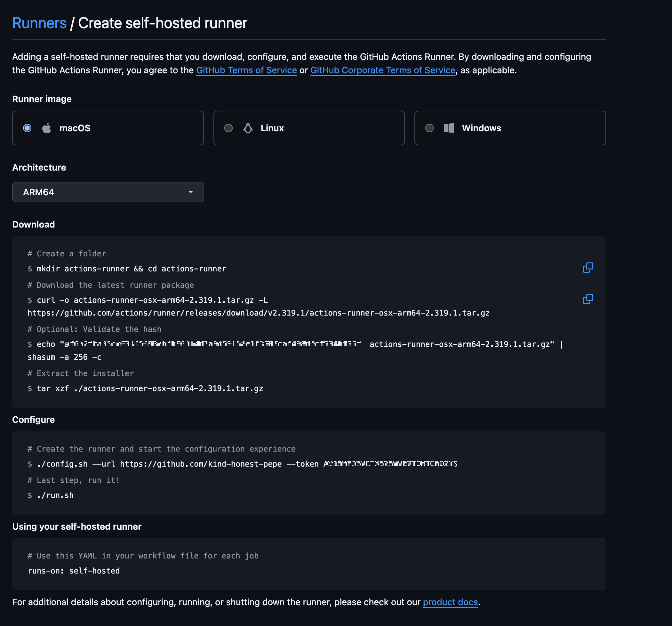Viewport: 672px width, 626px height.
Task: Select the Windows radio button
Action: 429,128
